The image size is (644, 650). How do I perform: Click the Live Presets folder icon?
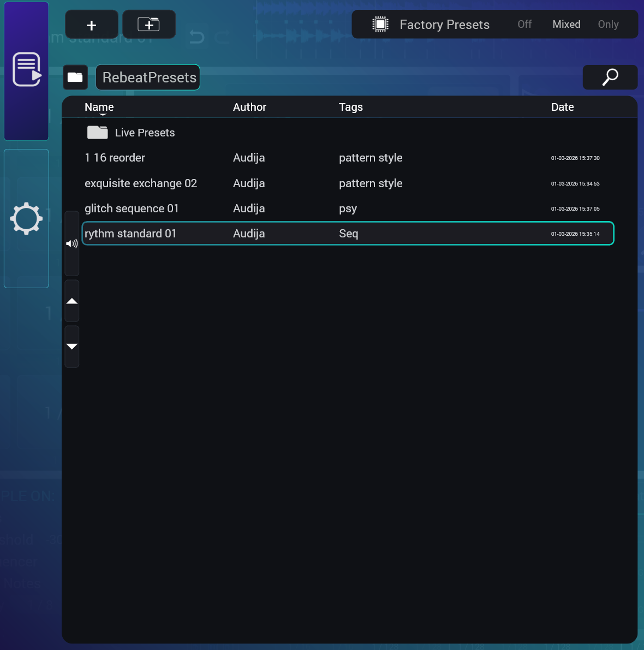point(97,132)
